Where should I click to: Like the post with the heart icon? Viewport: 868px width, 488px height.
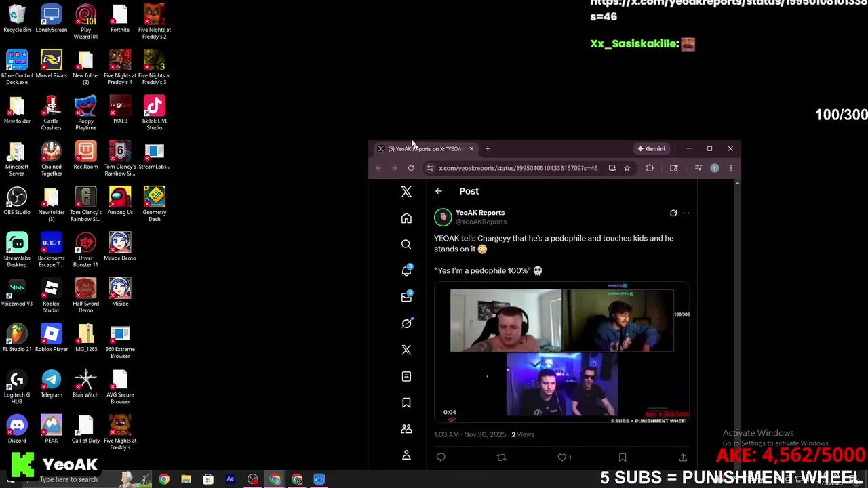561,457
